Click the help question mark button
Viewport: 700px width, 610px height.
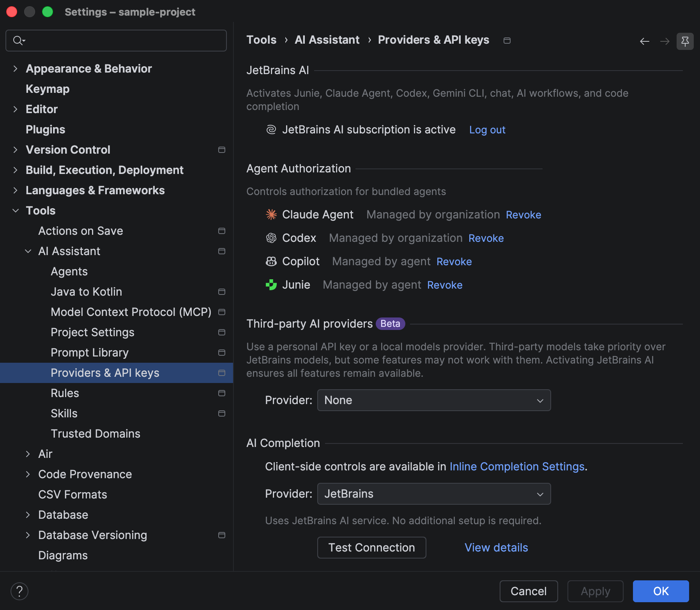[19, 591]
